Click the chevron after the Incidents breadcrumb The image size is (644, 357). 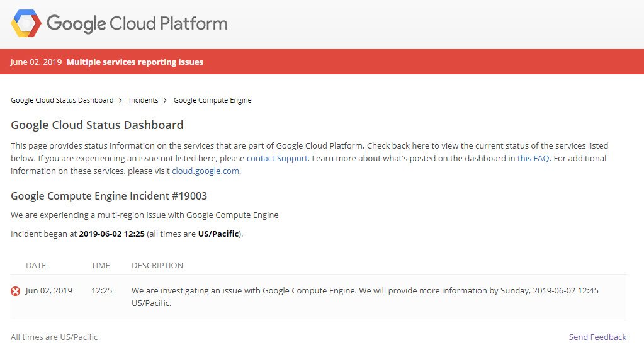pyautogui.click(x=165, y=100)
